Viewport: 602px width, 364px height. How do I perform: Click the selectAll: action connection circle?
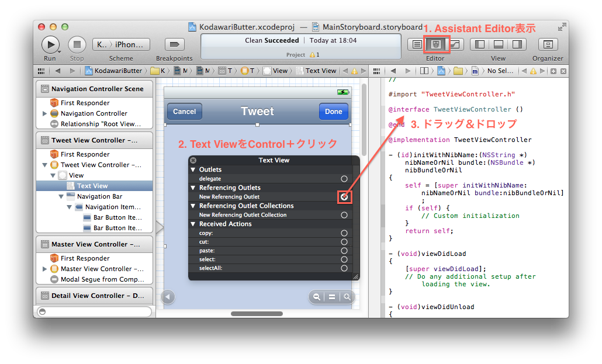pyautogui.click(x=344, y=268)
